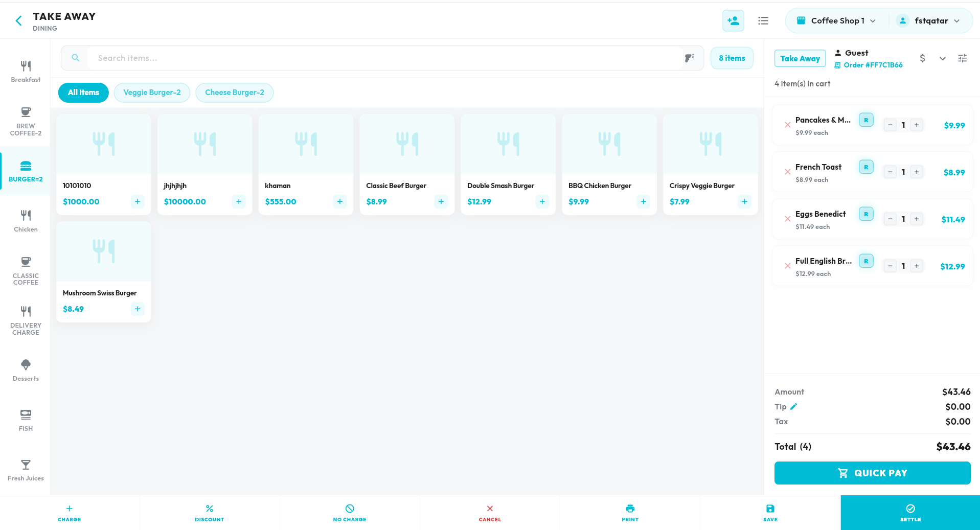This screenshot has height=530, width=980.
Task: Toggle the R badge on Full English item
Action: (865, 261)
